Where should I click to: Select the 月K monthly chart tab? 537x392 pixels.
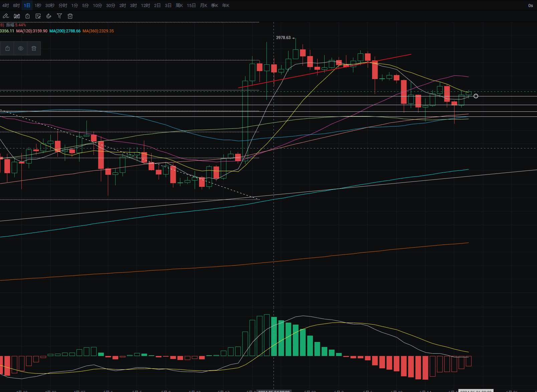coord(203,5)
